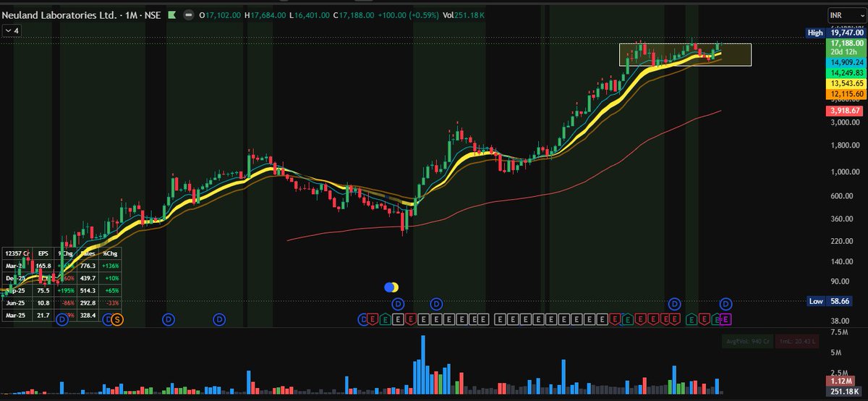
Task: Click the orange 12,115.60 moving average label
Action: pyautogui.click(x=846, y=95)
